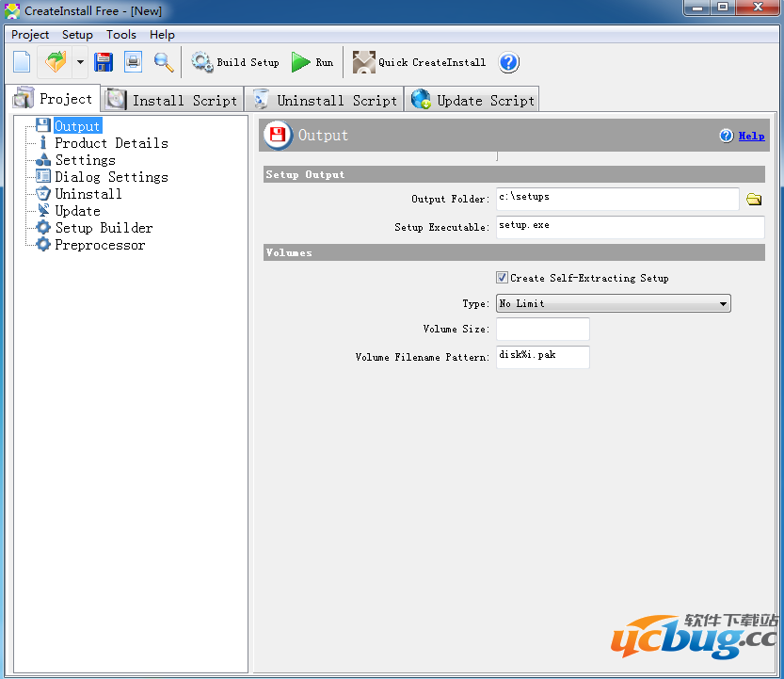Browse for the output folder using the folder icon

click(753, 200)
